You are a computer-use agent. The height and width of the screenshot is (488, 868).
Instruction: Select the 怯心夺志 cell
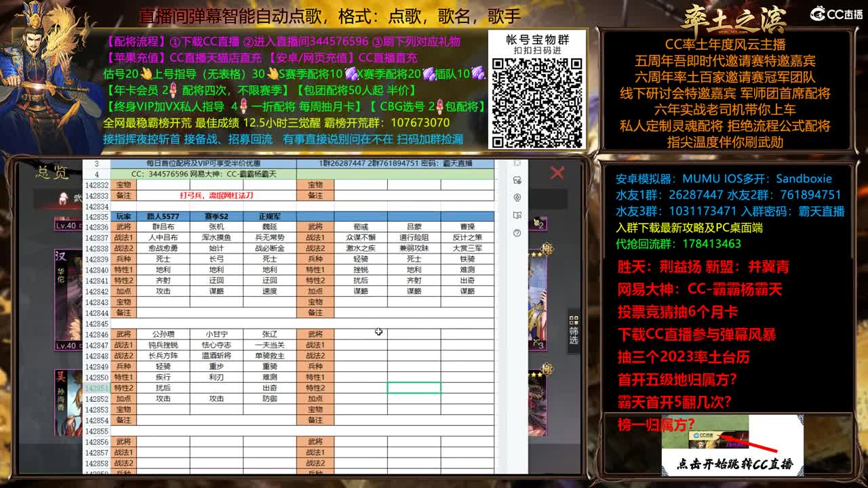click(216, 345)
